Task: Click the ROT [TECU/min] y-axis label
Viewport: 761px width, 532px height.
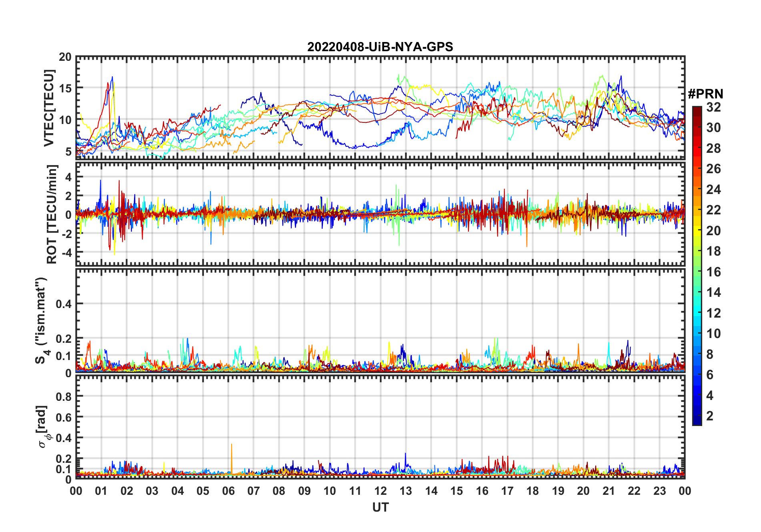Action: coord(52,214)
